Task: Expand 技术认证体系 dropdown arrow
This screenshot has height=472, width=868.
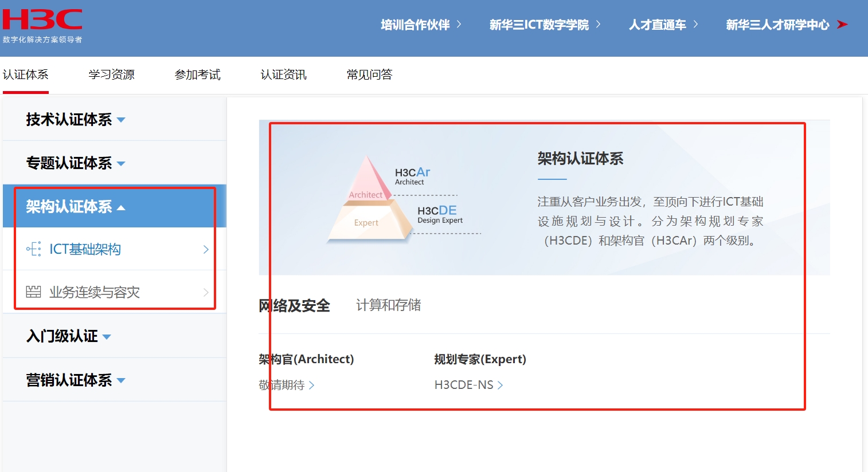Action: pos(121,120)
